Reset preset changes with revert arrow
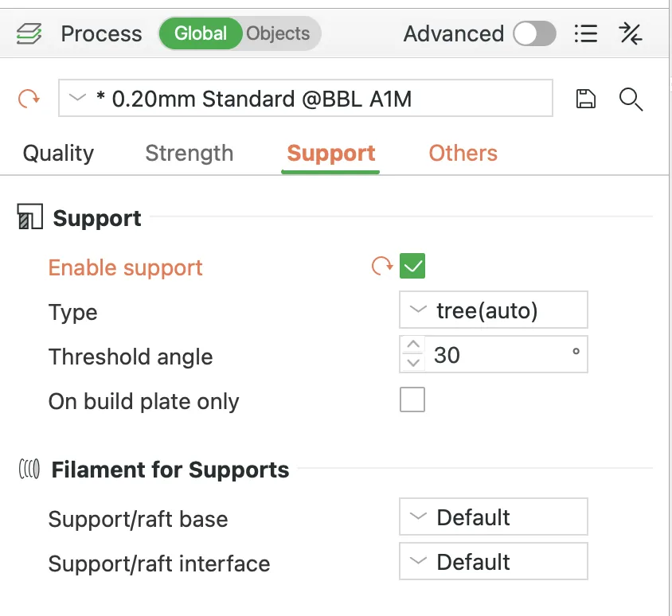The width and height of the screenshot is (672, 616). coord(29,99)
